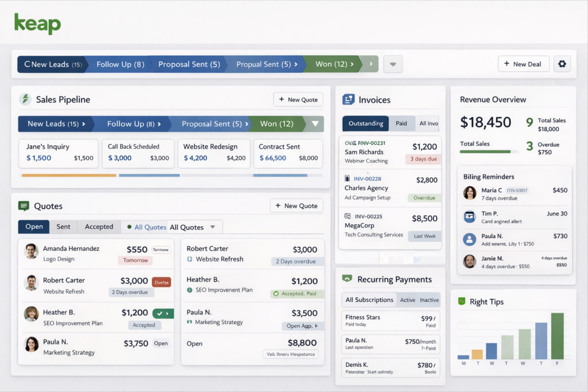Switch to the Sent quotes tab
This screenshot has width=588, height=392.
pos(63,226)
